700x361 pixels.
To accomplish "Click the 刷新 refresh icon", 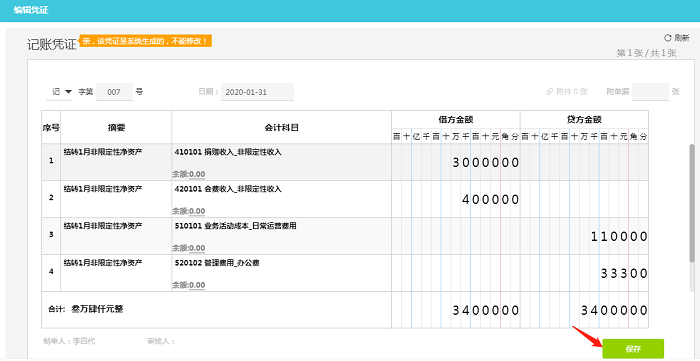I will click(x=668, y=37).
